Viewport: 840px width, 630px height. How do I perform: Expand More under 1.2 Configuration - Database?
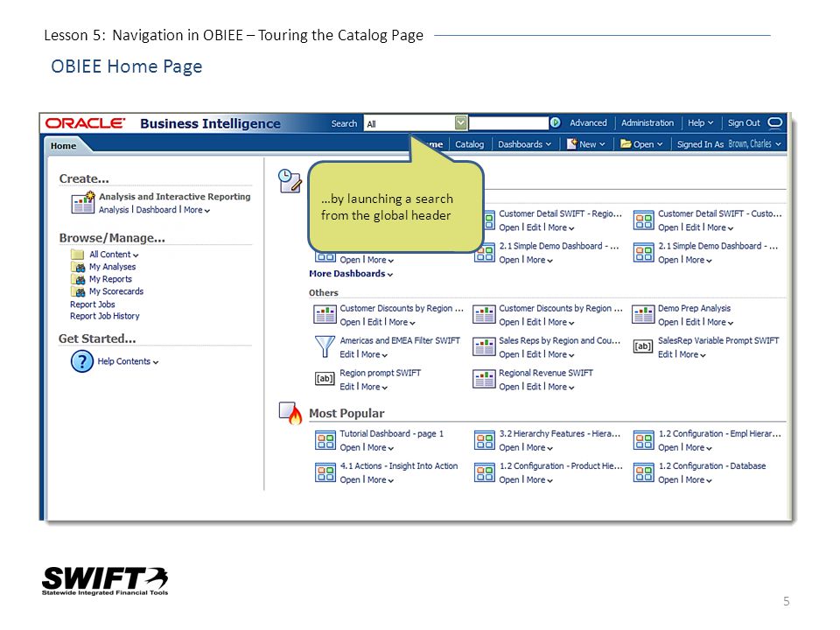(x=698, y=480)
